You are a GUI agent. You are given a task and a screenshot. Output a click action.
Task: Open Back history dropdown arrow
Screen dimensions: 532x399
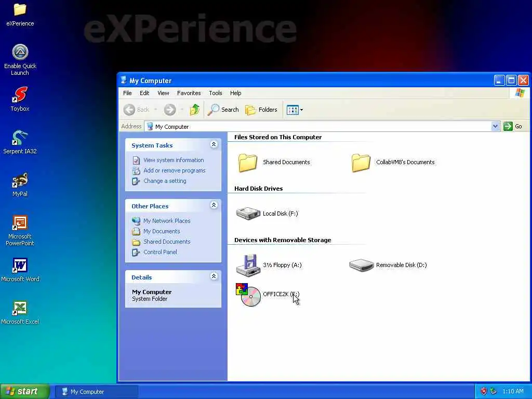point(156,110)
